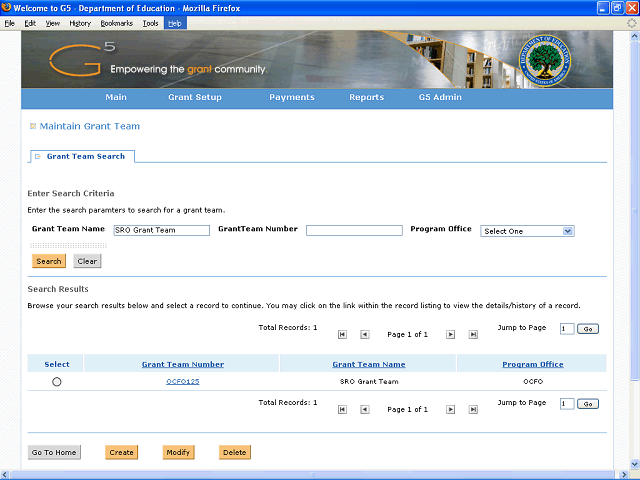Click the Delete button

234,452
